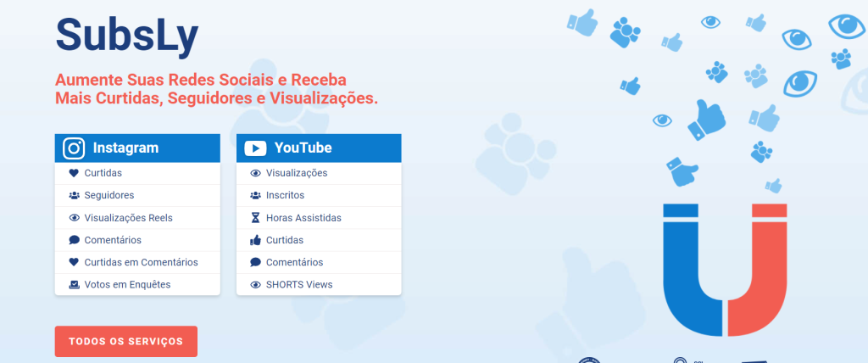868x363 pixels.
Task: Click the TODOS OS SERVIÇOS button
Action: pyautogui.click(x=126, y=342)
